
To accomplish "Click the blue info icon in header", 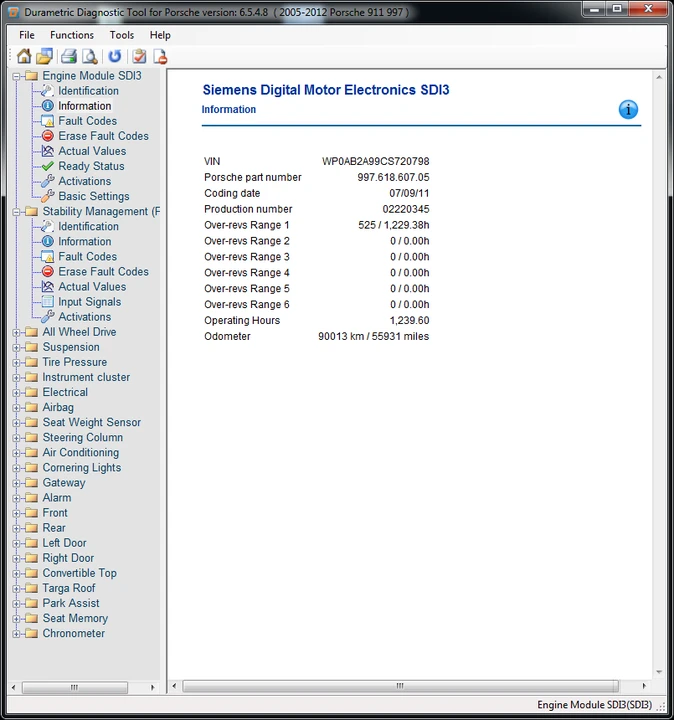I will pos(628,110).
